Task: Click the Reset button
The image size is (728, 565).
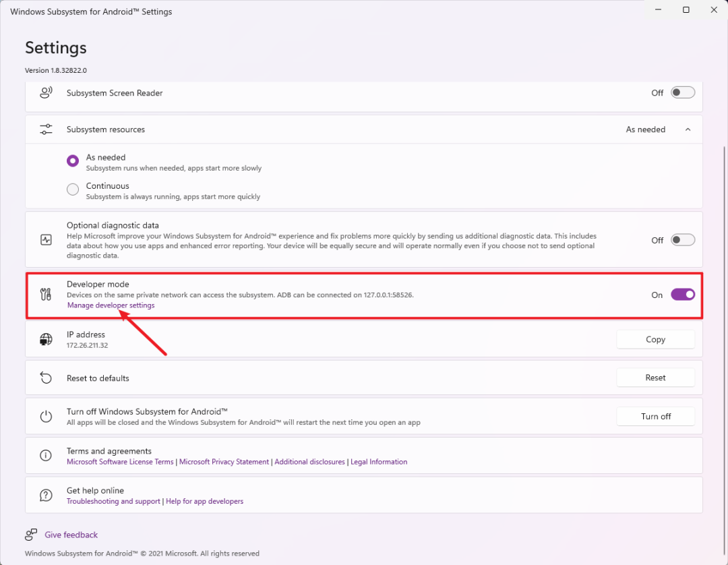Action: [655, 378]
